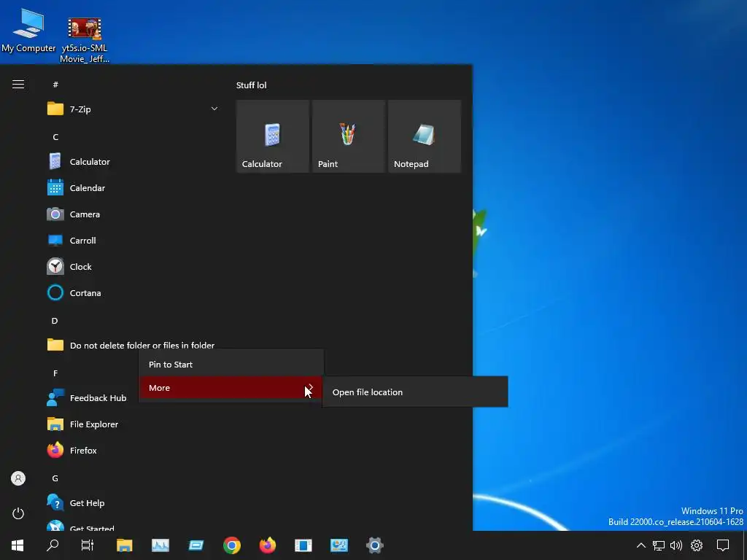The width and height of the screenshot is (747, 560).
Task: Click the Paint pinned tile
Action: point(348,136)
